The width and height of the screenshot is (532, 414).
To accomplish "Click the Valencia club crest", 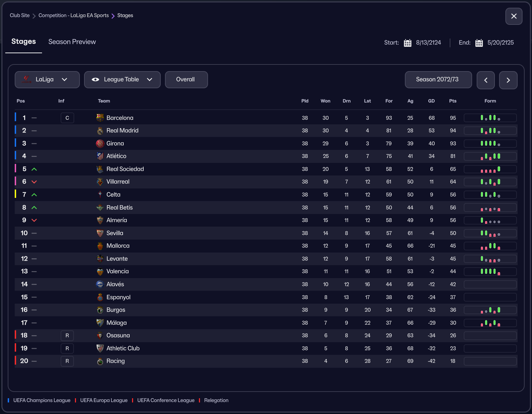I will (100, 271).
